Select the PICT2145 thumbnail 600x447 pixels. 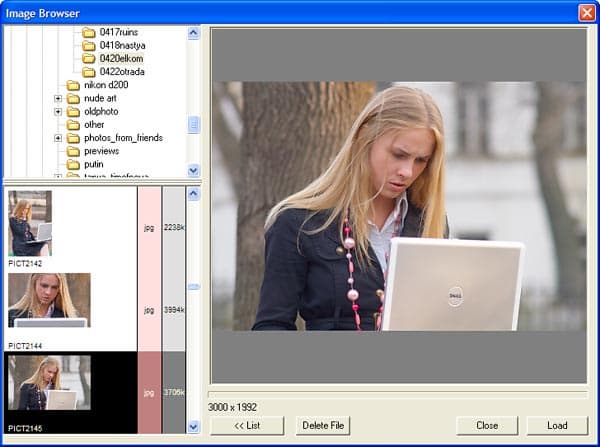pyautogui.click(x=49, y=383)
